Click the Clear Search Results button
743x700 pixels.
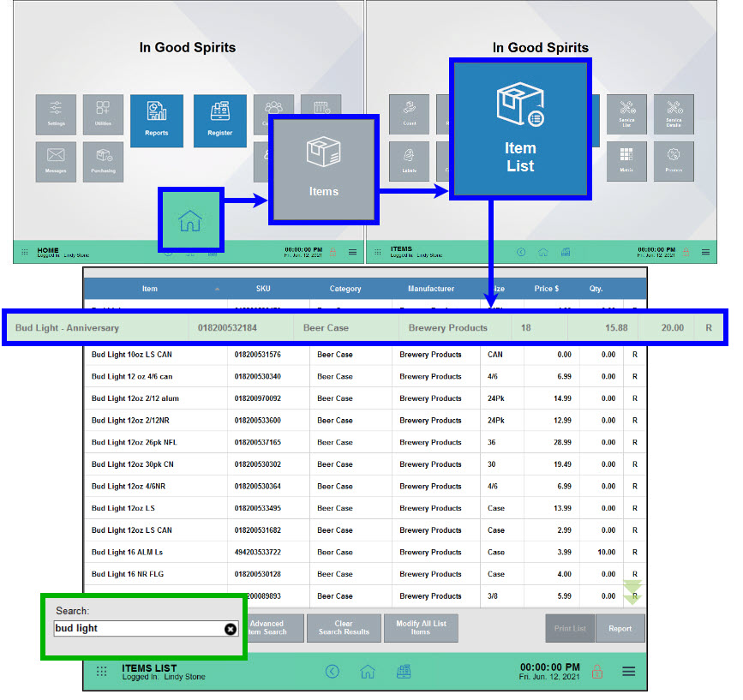344,628
